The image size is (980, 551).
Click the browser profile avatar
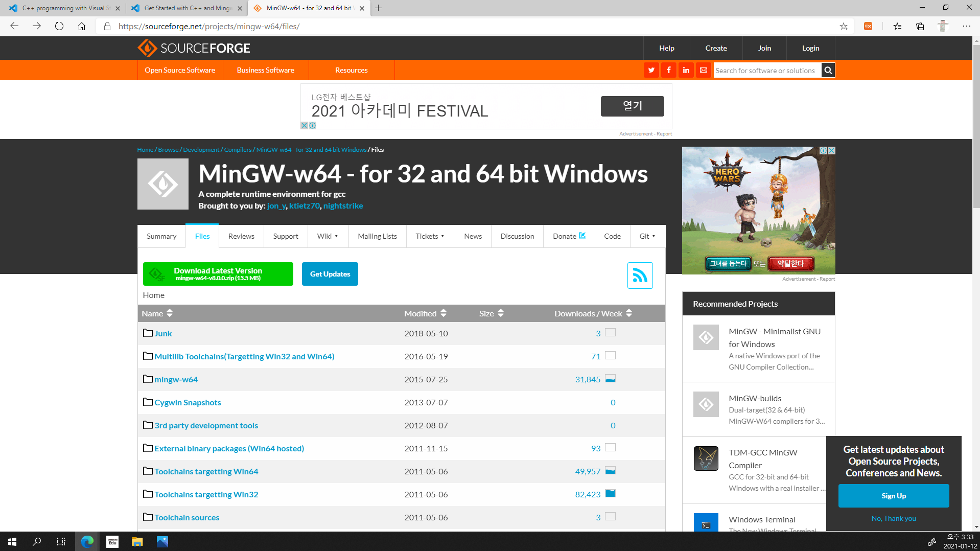coord(943,26)
